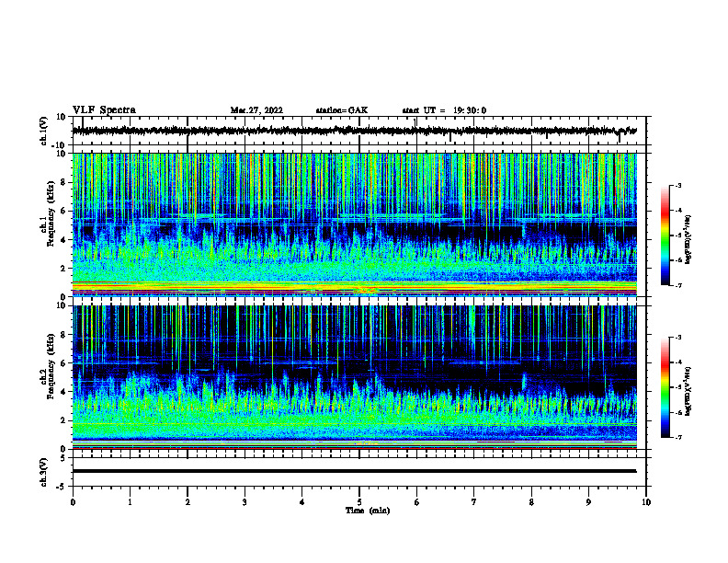728x563 pixels.
Task: Click the "ch.1(V)" waveform axis label
Action: point(44,131)
